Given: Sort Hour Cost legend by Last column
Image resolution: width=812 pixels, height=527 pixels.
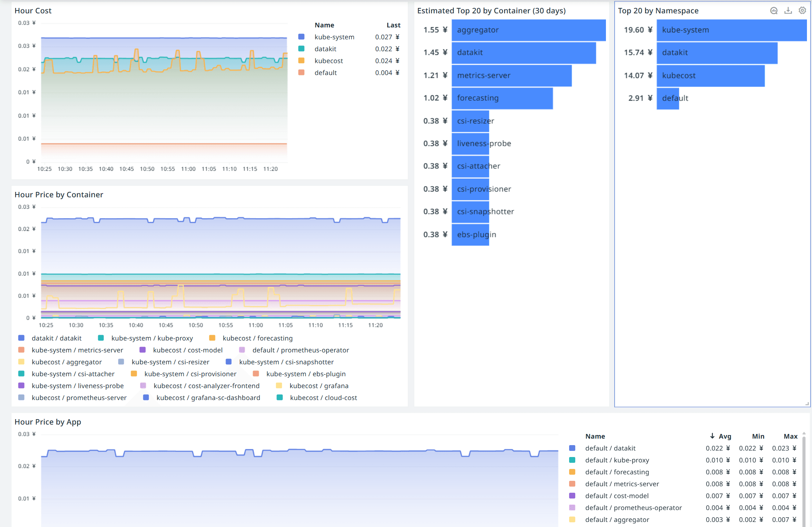Looking at the screenshot, I should click(x=393, y=25).
